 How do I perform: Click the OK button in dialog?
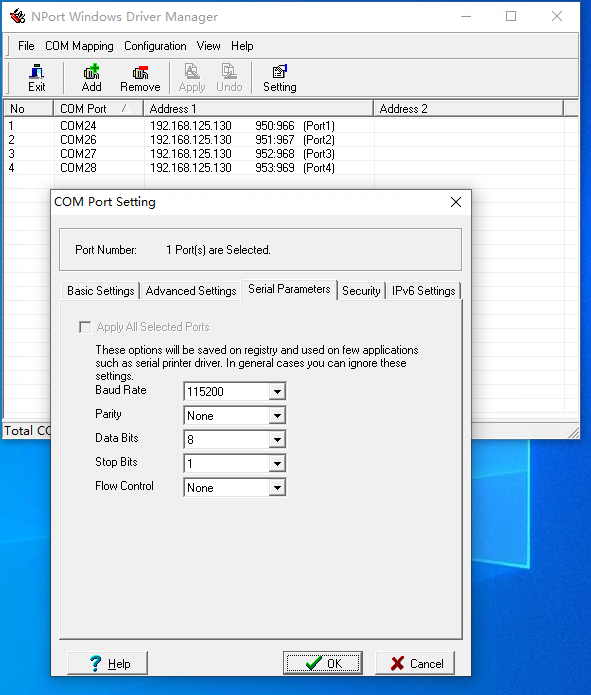coord(323,663)
